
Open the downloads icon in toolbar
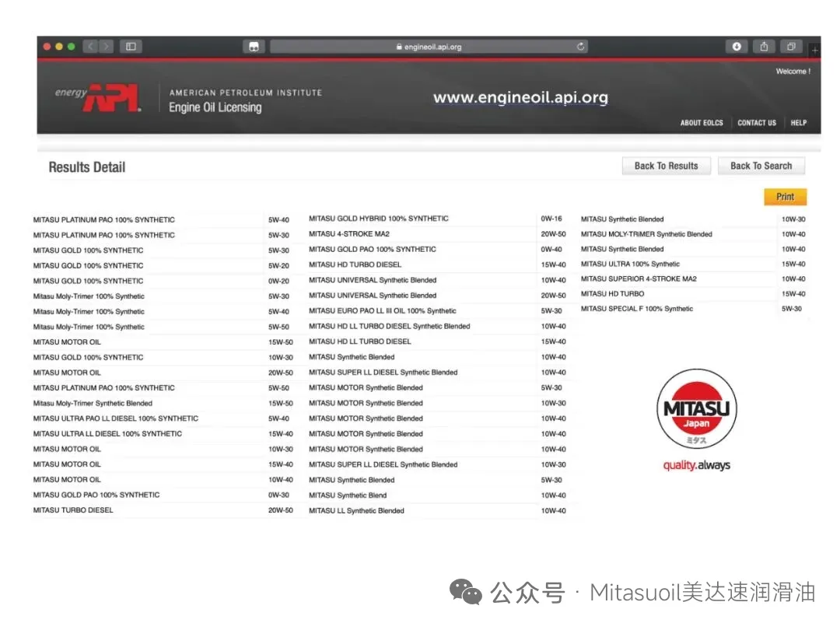click(x=737, y=47)
